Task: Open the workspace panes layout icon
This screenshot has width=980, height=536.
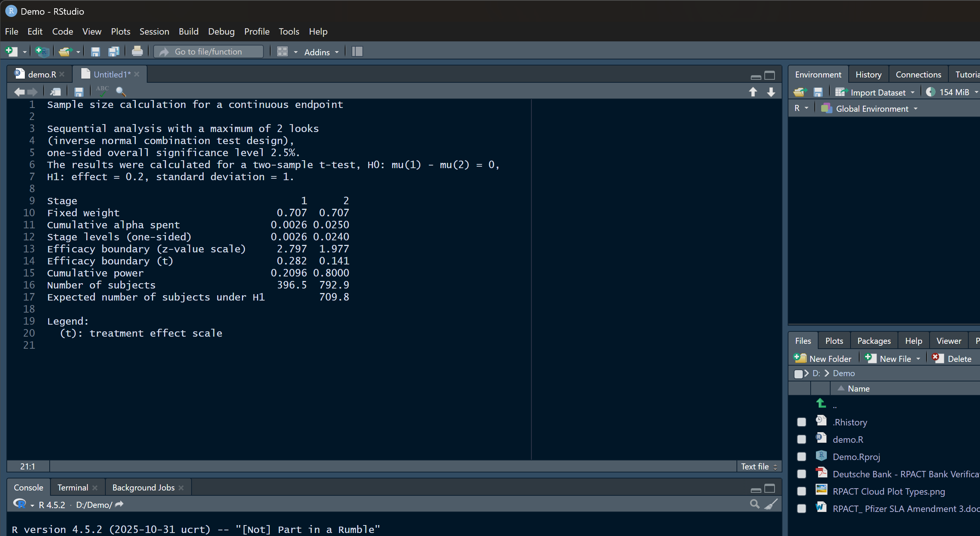Action: [282, 51]
